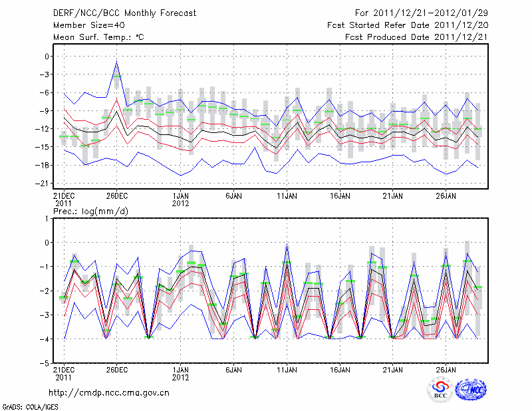Click the Fcst Produced Date 2011/12/21 text
This screenshot has width=532, height=411.
coord(416,37)
